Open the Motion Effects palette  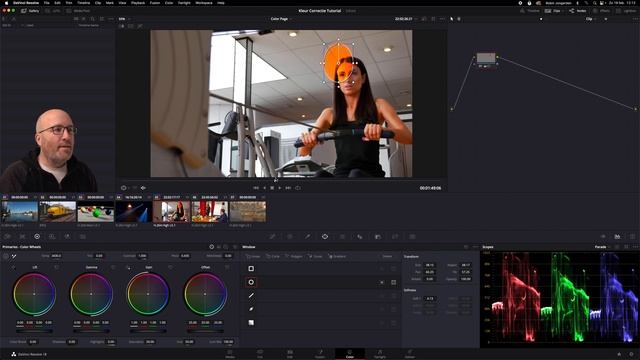coord(82,236)
